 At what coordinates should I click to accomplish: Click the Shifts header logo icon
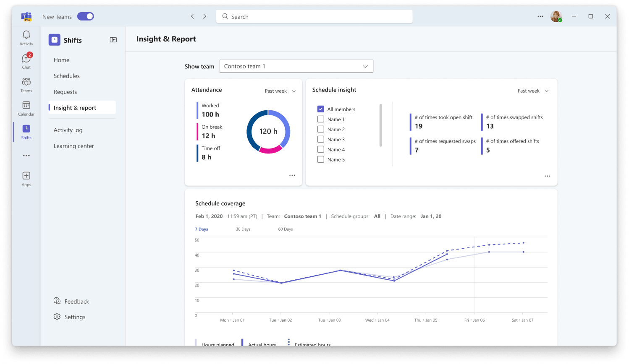tap(55, 40)
